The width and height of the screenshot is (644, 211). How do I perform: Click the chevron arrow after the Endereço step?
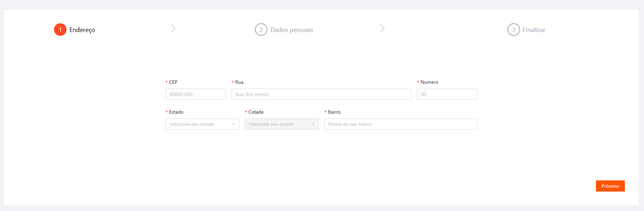(173, 29)
